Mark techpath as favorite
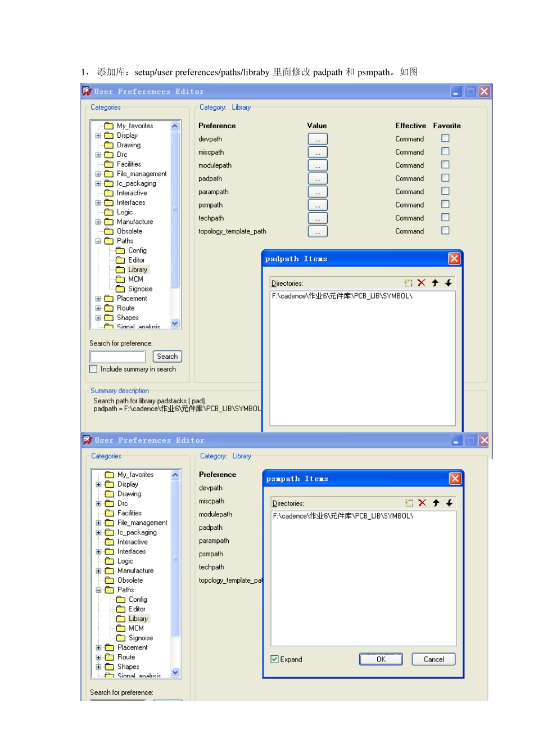Viewport: 534px width, 756px height. click(x=445, y=217)
